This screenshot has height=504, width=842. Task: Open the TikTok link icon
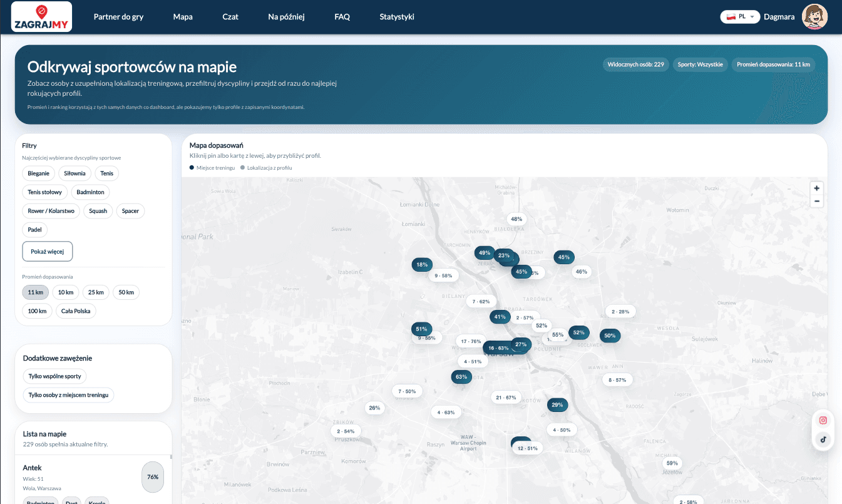click(823, 440)
